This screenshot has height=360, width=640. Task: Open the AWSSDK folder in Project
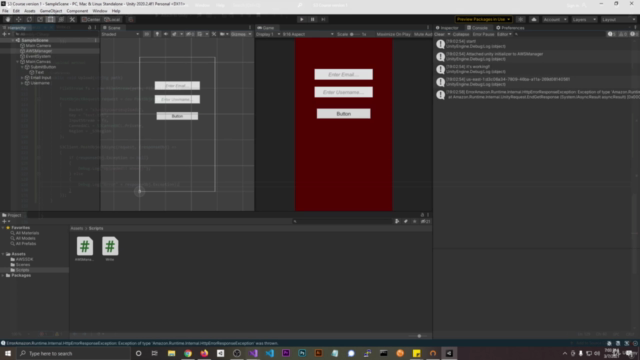pos(24,259)
